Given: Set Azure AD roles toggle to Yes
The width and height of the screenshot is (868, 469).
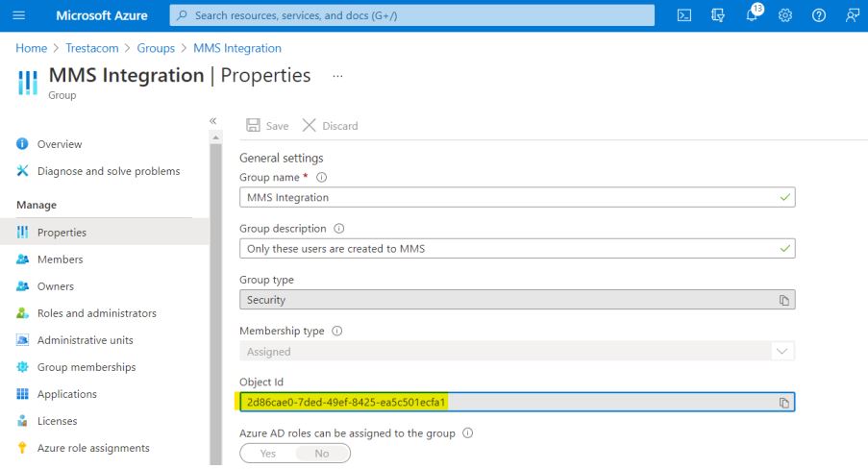Looking at the screenshot, I should point(268,453).
